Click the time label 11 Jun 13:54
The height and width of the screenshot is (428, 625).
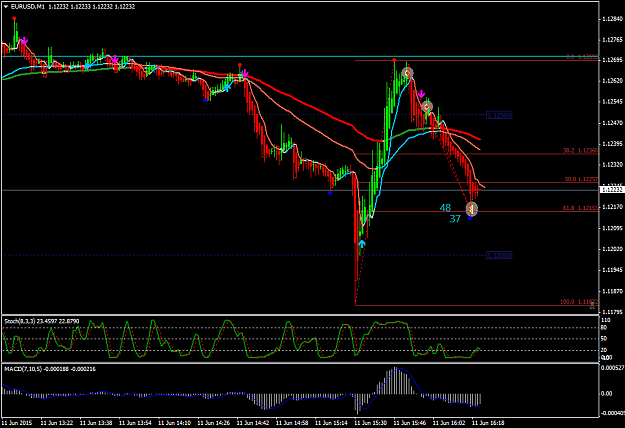click(135, 422)
